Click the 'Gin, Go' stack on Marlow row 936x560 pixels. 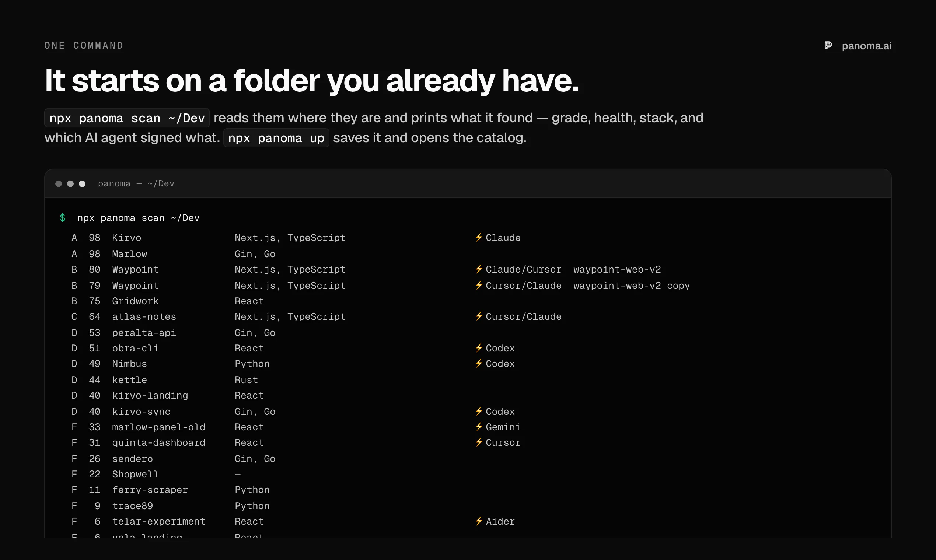point(255,254)
